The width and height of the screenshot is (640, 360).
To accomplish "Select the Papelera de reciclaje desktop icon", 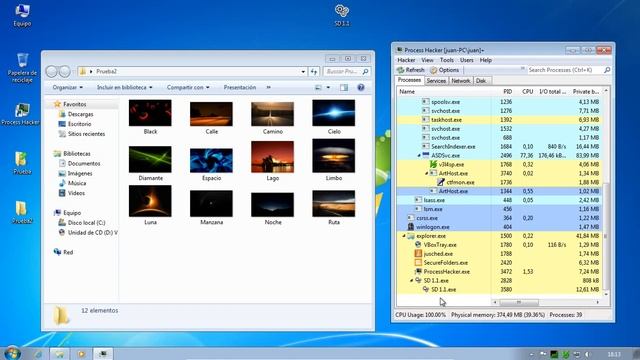I will [x=22, y=68].
